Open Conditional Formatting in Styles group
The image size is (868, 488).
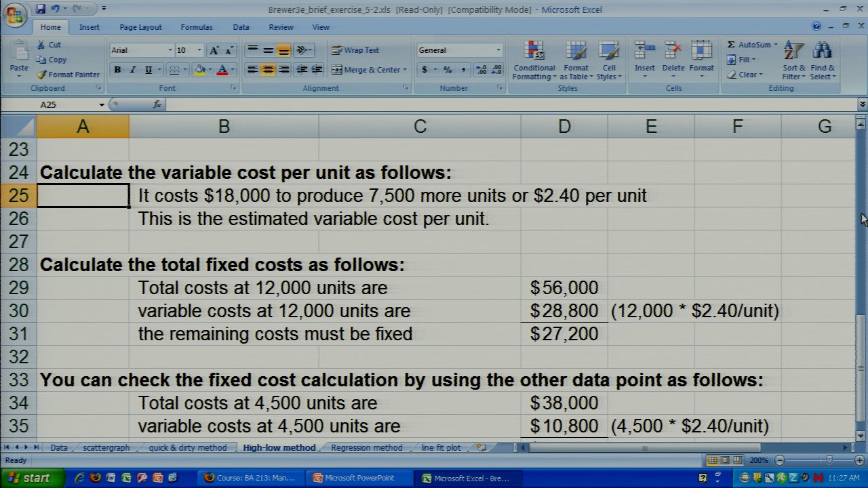pos(534,61)
